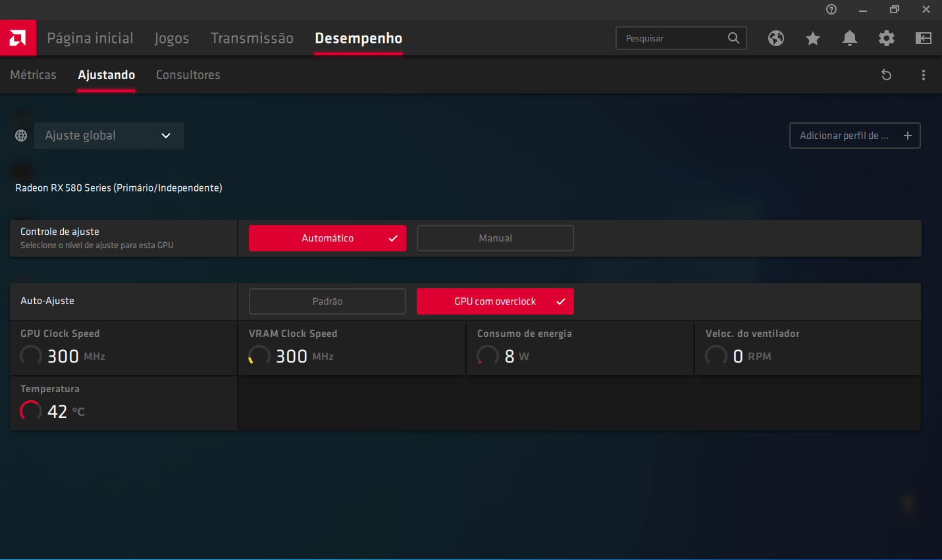Click the 8 W power value
This screenshot has width=942, height=560.
click(517, 356)
